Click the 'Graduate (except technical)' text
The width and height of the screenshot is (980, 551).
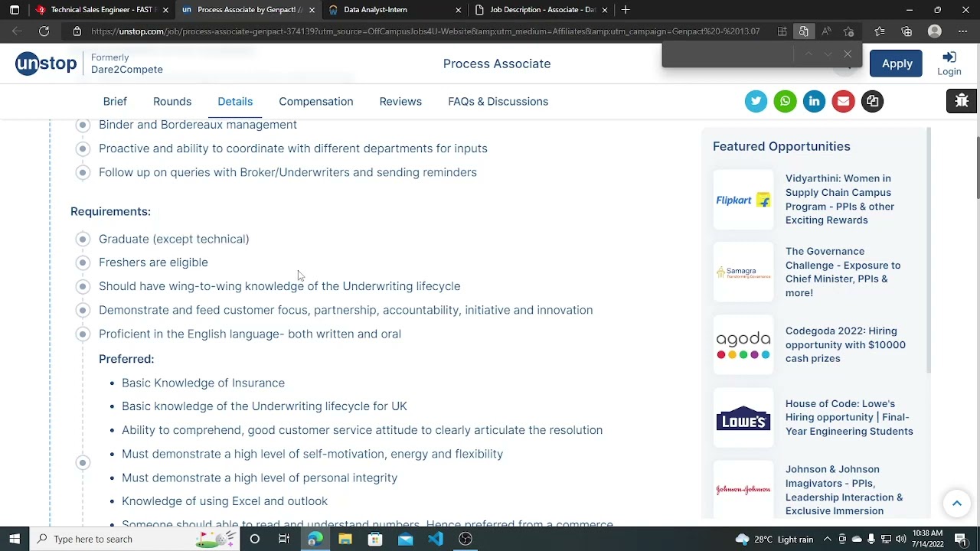174,239
